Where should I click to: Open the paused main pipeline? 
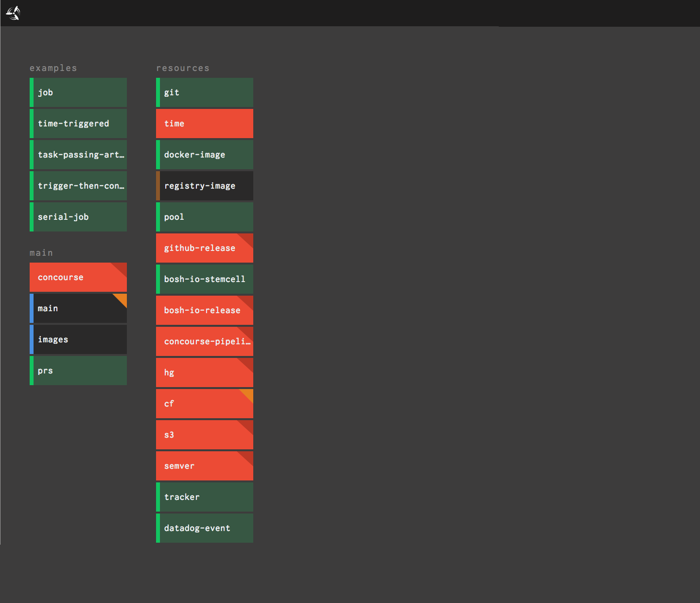point(78,308)
